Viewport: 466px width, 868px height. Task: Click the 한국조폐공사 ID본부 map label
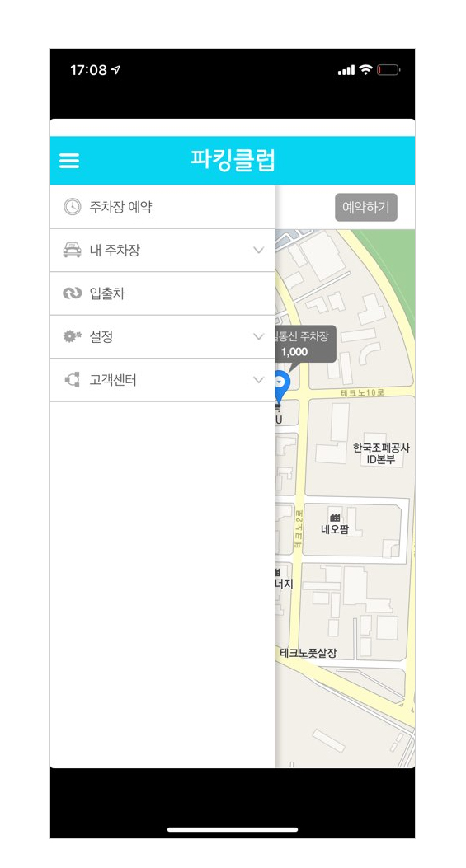381,453
